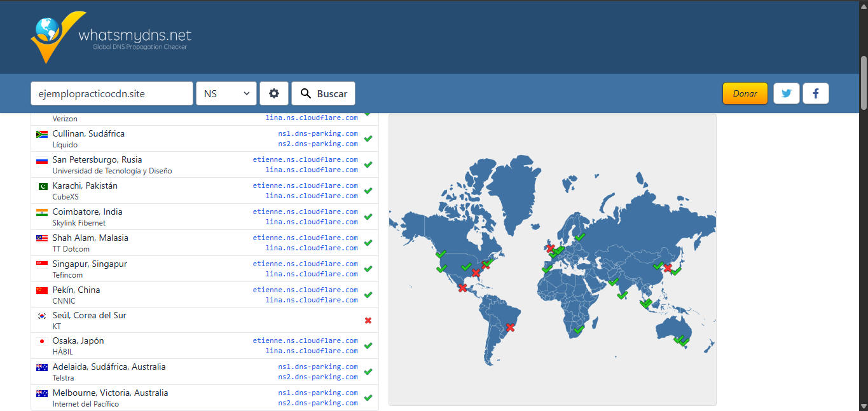Screen dimensions: 868x411
Task: Select 'Universidad de Tecnología y Diseño' provider text
Action: (112, 171)
